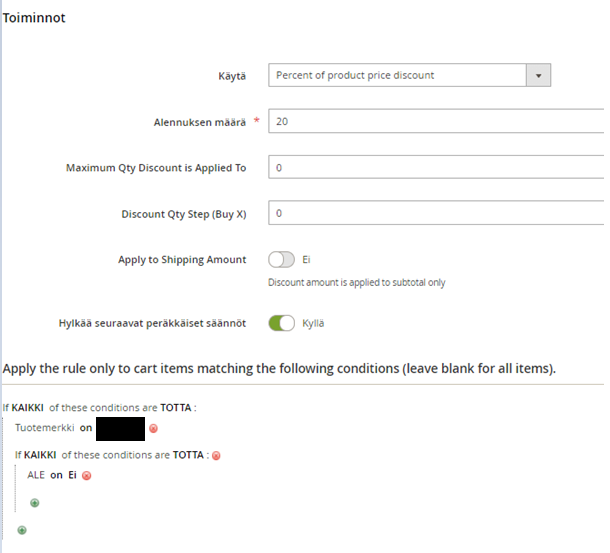The image size is (610, 553).
Task: Click the ALE condition value 'Ei'
Action: coord(72,475)
